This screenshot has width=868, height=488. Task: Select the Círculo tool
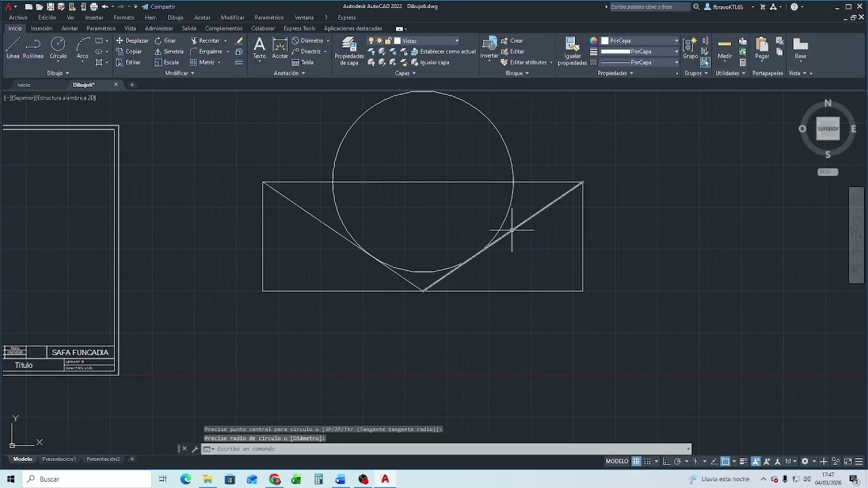(58, 48)
